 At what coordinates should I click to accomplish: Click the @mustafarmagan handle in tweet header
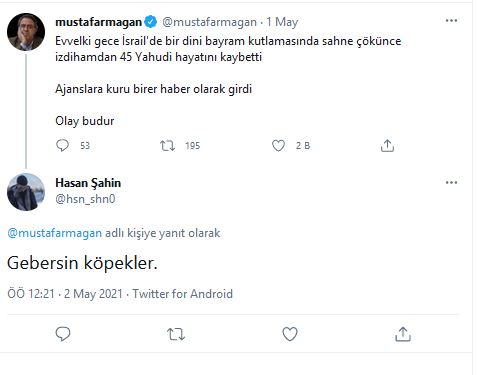point(209,22)
